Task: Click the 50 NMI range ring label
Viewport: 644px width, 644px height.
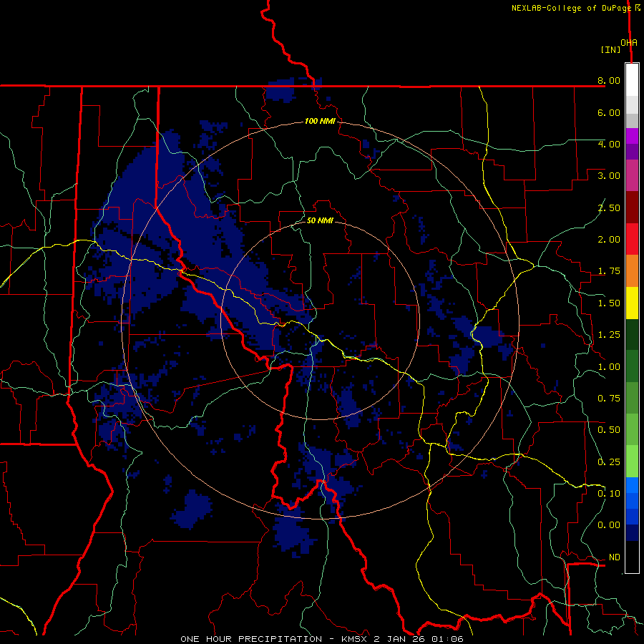Action: click(x=320, y=220)
